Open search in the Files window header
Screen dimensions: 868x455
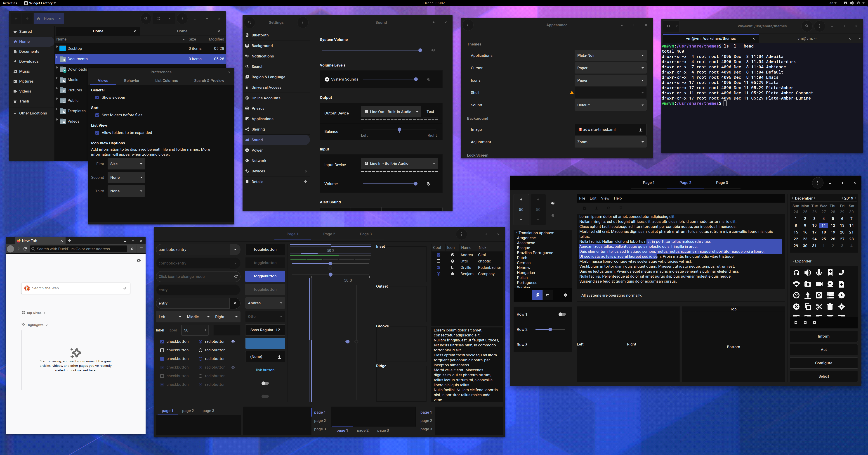146,19
